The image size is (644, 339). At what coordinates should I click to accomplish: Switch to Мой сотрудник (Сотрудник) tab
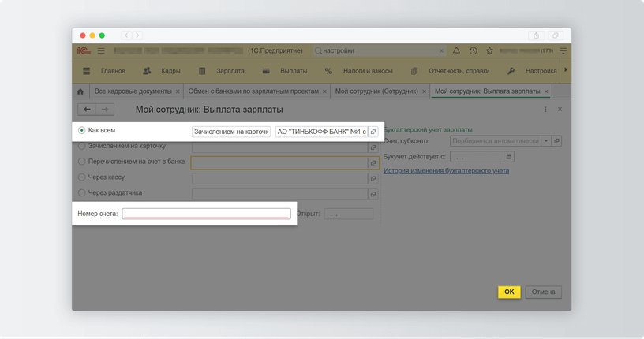pyautogui.click(x=376, y=91)
